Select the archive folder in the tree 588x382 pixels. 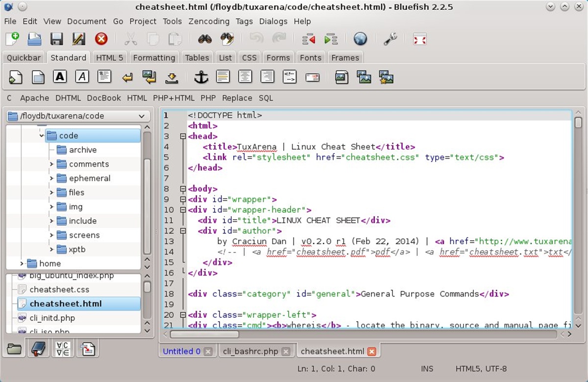point(83,150)
